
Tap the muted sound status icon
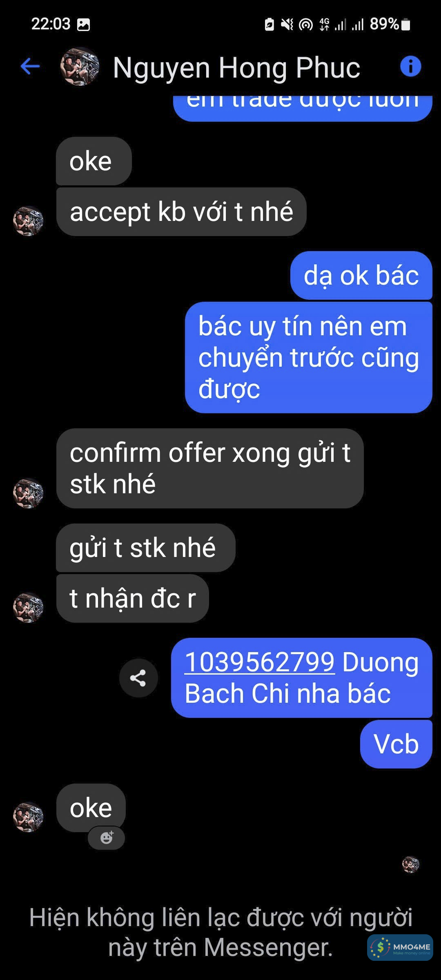pos(287,24)
